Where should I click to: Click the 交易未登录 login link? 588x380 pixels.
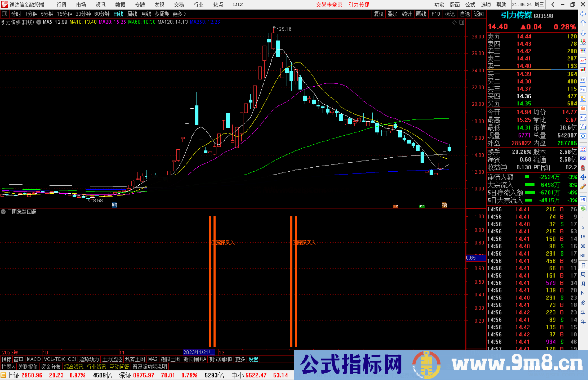[329, 5]
